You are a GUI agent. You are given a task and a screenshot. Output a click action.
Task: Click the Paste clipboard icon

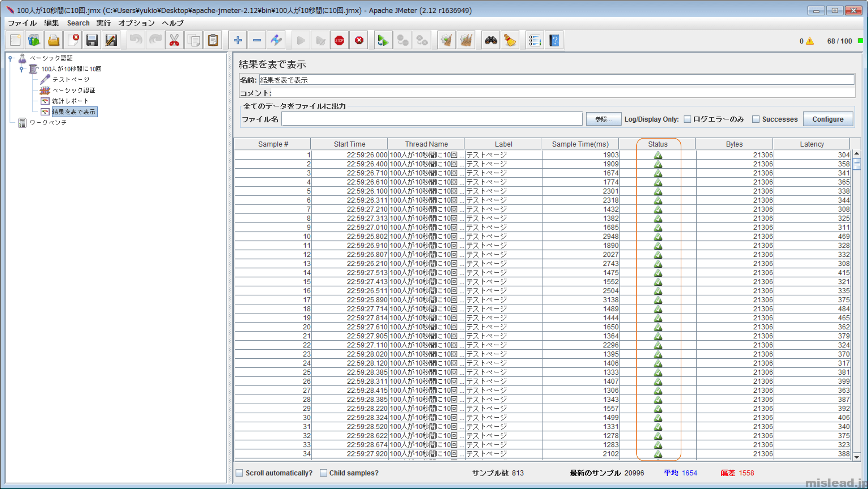click(213, 40)
